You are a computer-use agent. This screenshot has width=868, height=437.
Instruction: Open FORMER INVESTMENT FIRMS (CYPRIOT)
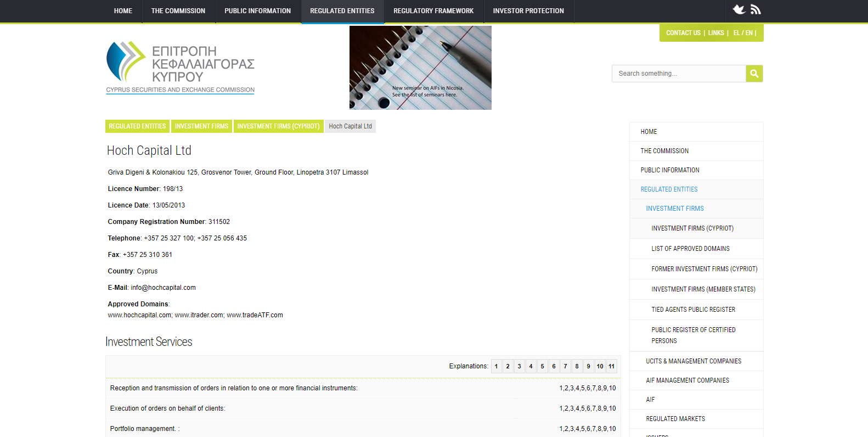pyautogui.click(x=696, y=269)
